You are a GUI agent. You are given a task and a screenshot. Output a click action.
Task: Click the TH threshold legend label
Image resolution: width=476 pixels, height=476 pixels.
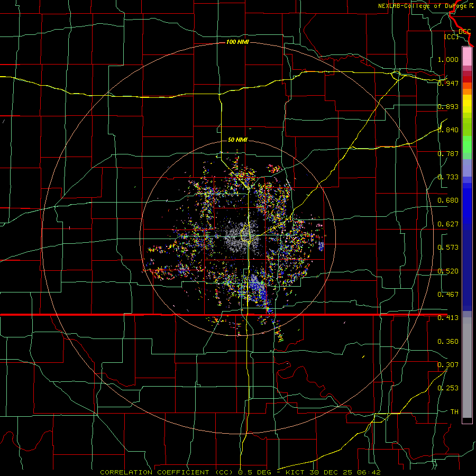pos(454,412)
